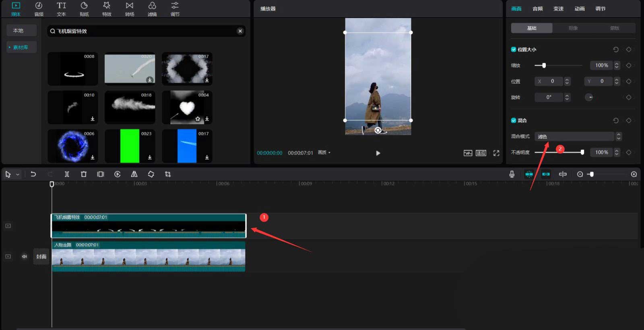
Task: Start microphone voiceover recording
Action: (x=512, y=174)
